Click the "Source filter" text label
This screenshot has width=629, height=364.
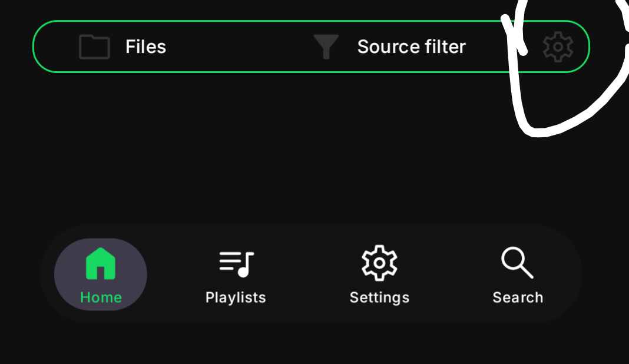tap(411, 47)
